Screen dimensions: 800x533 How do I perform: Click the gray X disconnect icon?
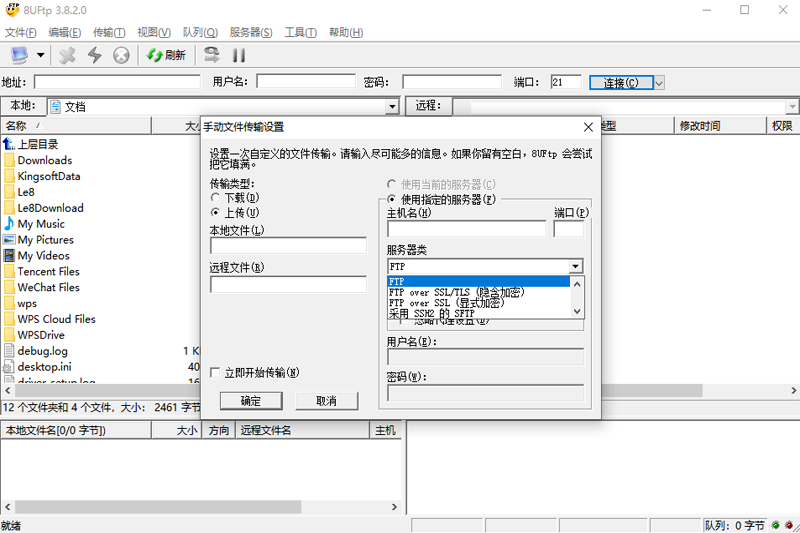[x=68, y=55]
